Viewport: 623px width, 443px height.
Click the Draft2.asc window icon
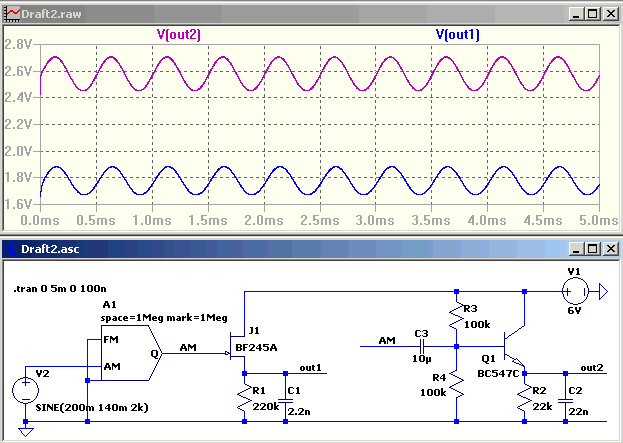(x=12, y=249)
